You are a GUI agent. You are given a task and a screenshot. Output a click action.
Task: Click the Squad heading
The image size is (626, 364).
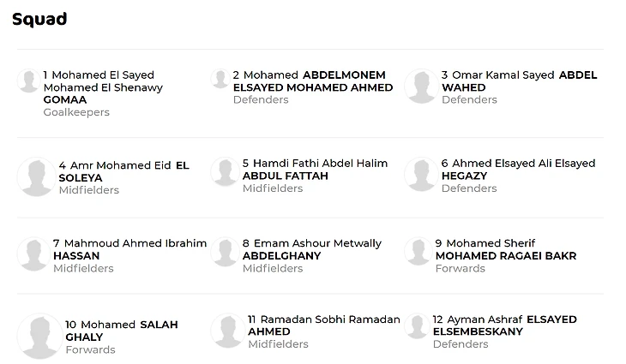39,19
